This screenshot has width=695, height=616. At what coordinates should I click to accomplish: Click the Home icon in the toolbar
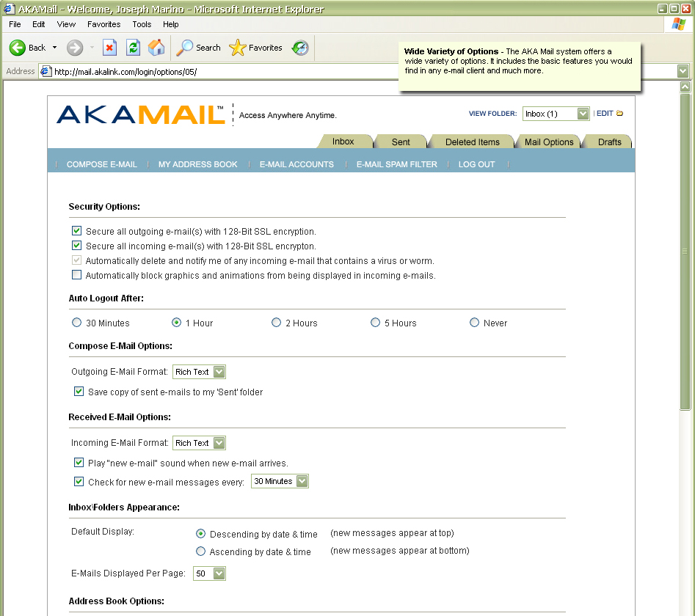[x=156, y=48]
